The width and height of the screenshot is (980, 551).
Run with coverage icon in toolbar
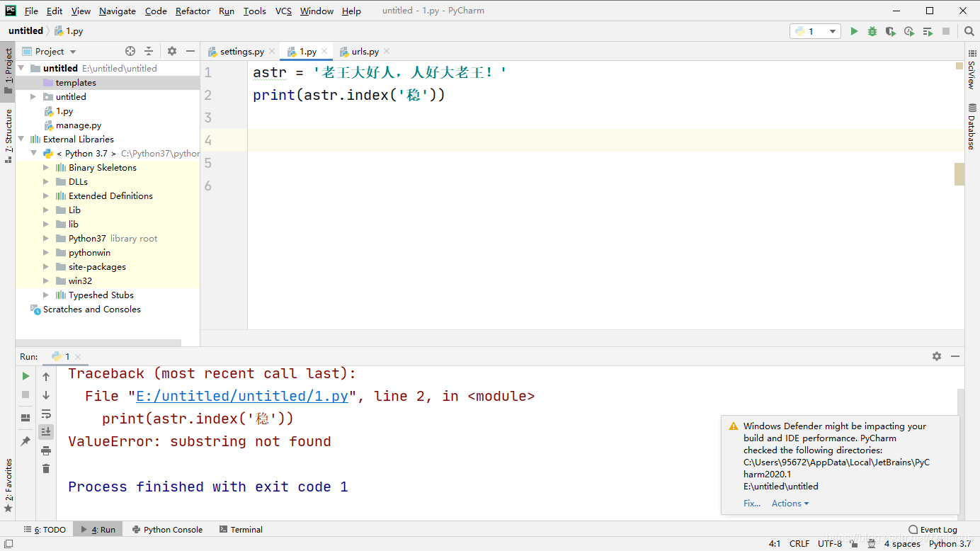click(891, 31)
